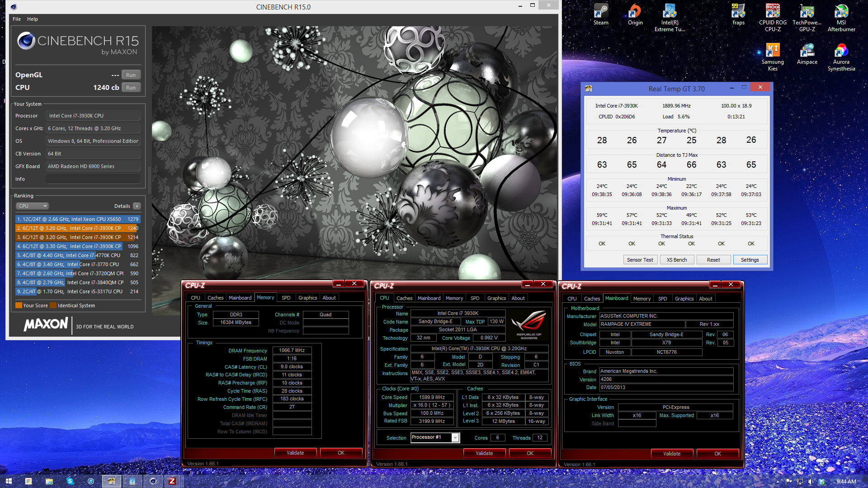
Task: Open Skype from the taskbar
Action: point(70,481)
